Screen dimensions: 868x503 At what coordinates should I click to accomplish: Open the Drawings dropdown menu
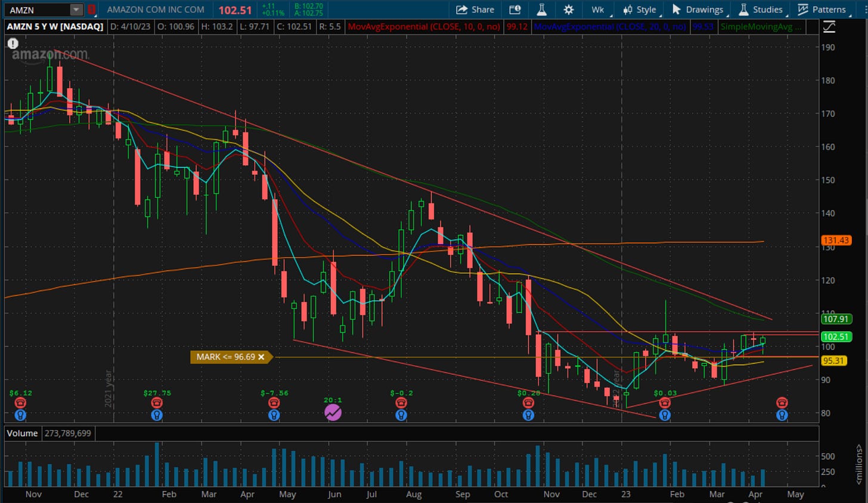pos(698,10)
